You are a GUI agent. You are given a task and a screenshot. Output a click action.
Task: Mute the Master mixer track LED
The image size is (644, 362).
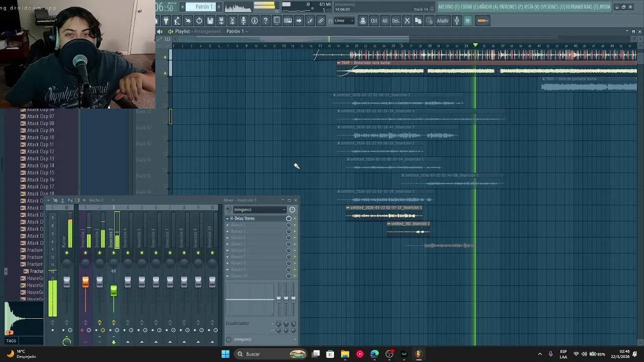point(66,253)
